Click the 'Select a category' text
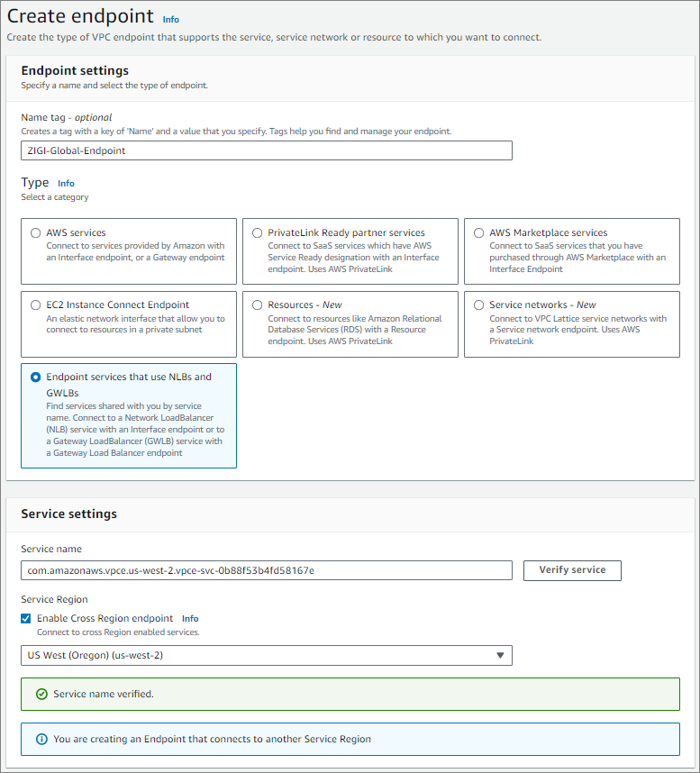The height and width of the screenshot is (773, 700). [x=55, y=196]
